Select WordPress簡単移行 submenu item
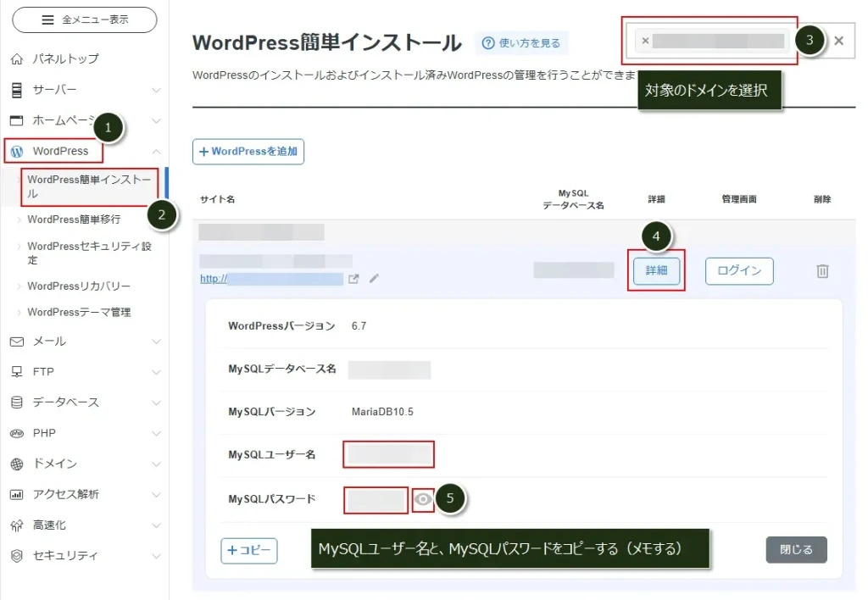Screen dimensions: 868x600 tap(74, 219)
